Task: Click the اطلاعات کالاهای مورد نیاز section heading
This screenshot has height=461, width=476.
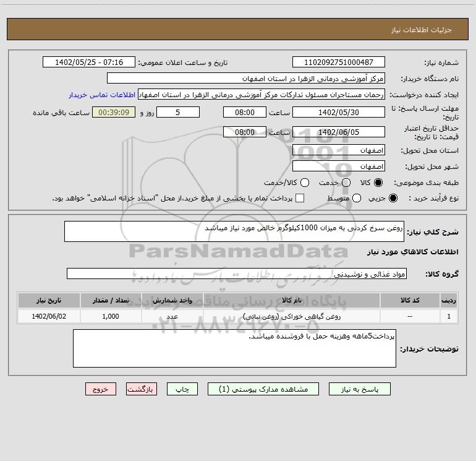Action: click(413, 252)
